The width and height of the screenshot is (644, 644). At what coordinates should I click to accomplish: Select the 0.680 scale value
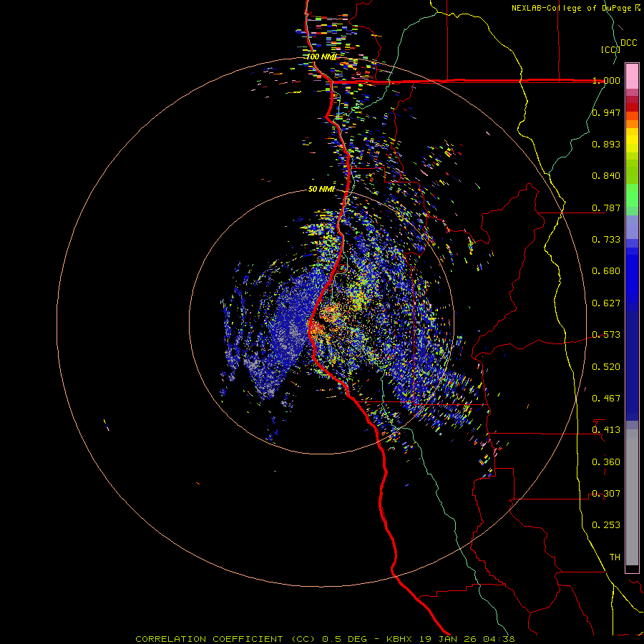(606, 271)
